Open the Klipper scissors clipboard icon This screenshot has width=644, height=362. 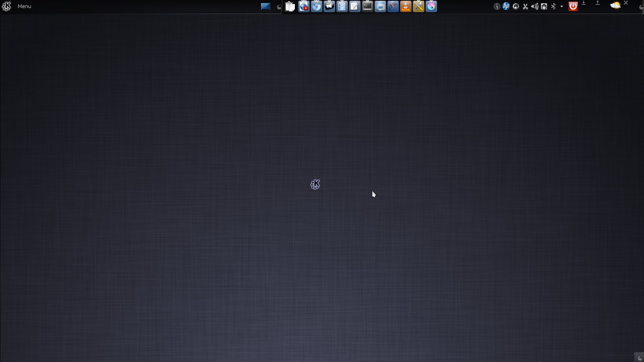click(525, 6)
